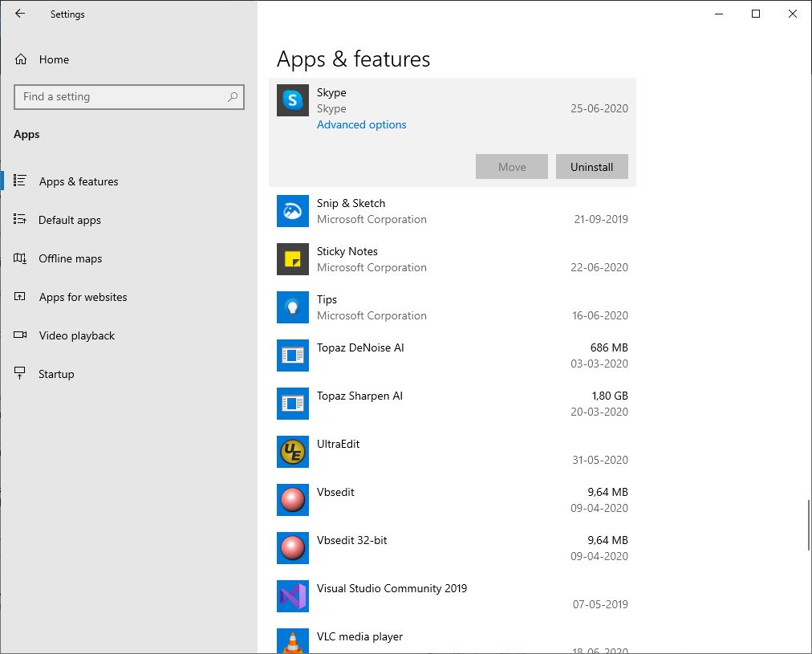This screenshot has height=654, width=812.
Task: Click the Topaz DeNoise AI icon
Action: point(293,355)
